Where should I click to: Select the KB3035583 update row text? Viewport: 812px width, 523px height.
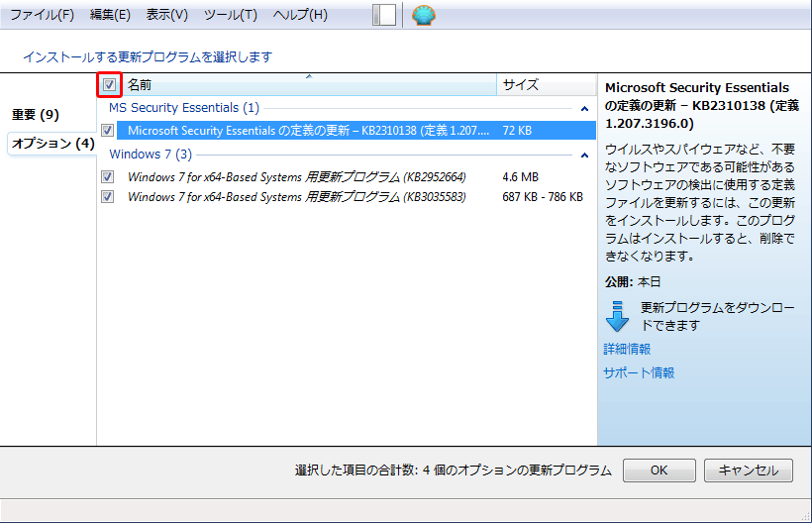click(x=297, y=197)
